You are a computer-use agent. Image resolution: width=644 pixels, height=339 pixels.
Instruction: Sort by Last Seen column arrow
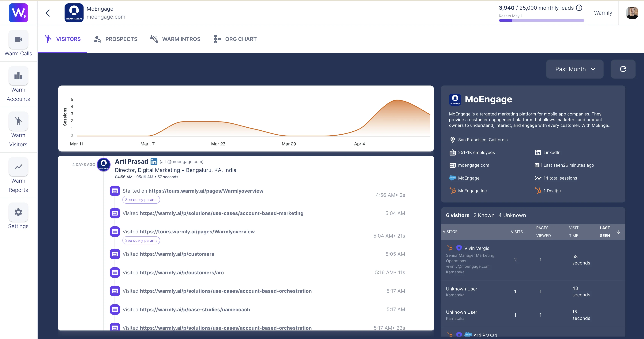click(x=618, y=232)
